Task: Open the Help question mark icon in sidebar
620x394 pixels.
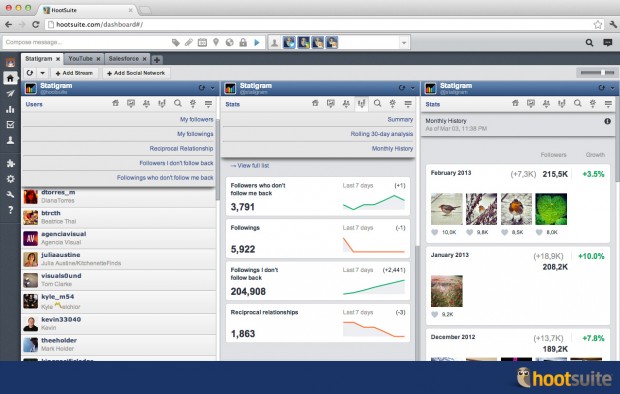Action: pos(10,210)
